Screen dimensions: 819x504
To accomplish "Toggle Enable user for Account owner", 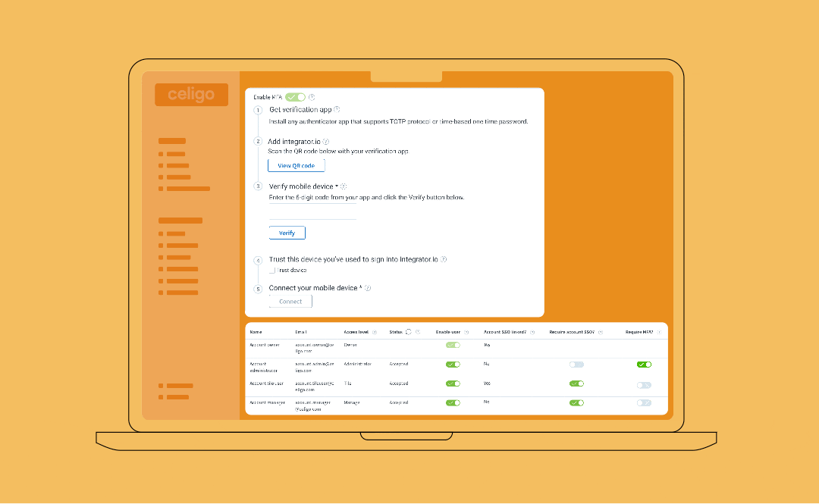I will [x=453, y=346].
